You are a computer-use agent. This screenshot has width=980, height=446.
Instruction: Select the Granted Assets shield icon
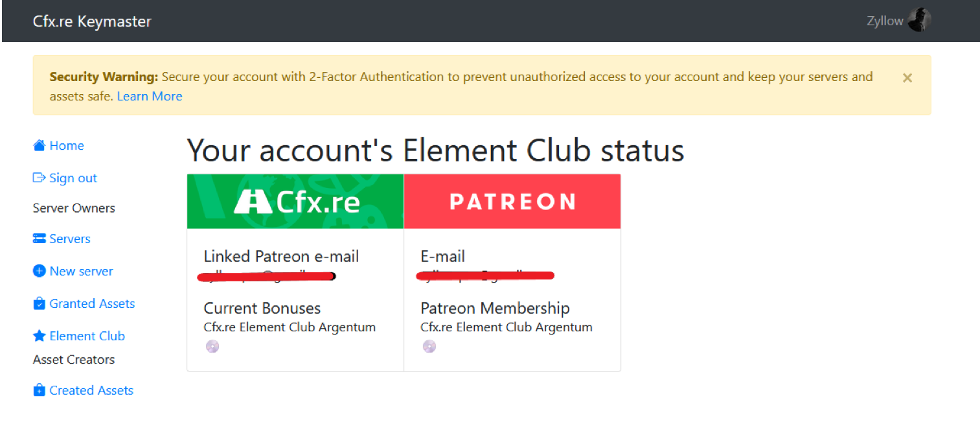40,303
